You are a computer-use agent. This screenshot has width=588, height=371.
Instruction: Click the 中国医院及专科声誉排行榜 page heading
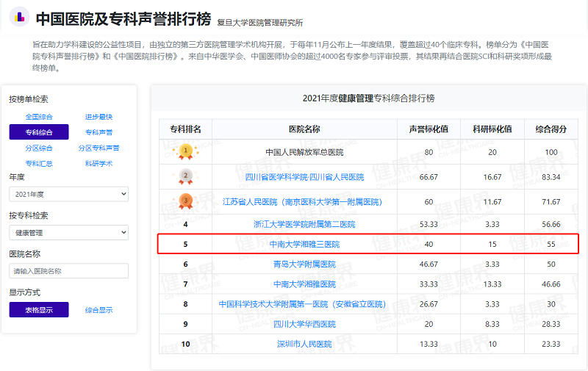[x=123, y=19]
